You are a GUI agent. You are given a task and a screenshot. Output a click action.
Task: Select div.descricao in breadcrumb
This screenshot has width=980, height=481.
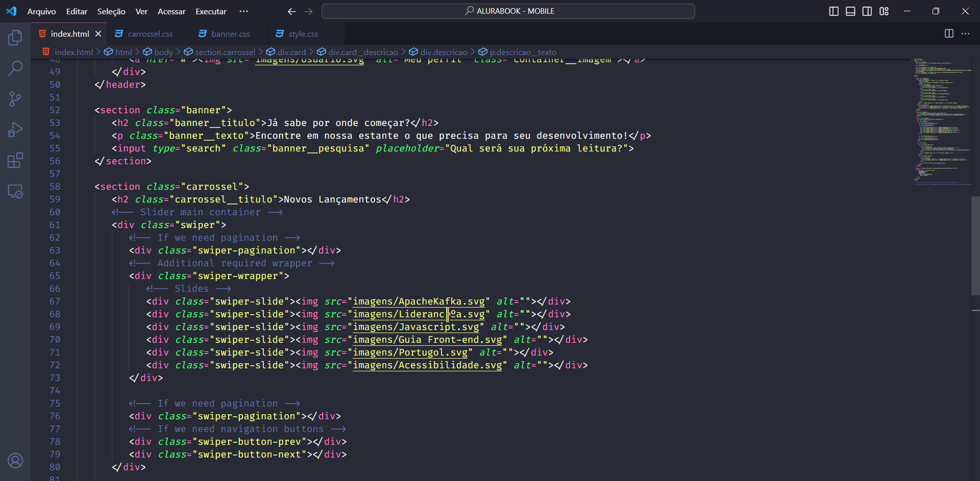(x=444, y=52)
